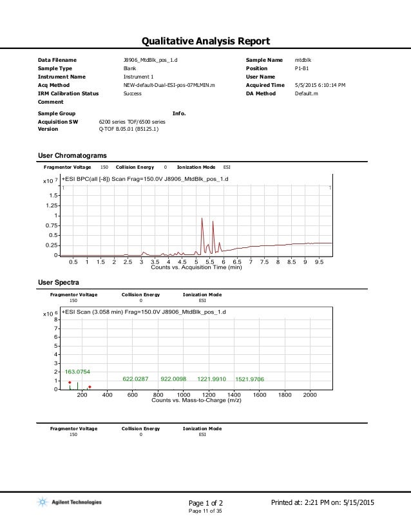411x532 pixels.
Task: Click the Agilent Technologies spark logo
Action: pos(42,502)
